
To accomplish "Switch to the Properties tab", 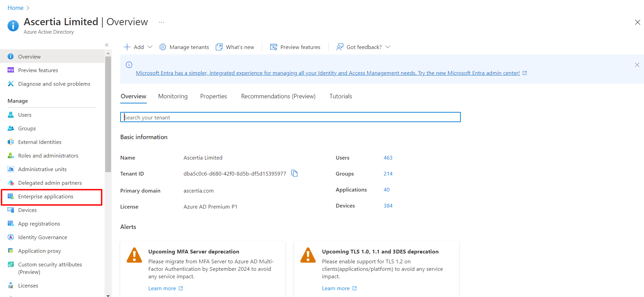I will point(214,96).
